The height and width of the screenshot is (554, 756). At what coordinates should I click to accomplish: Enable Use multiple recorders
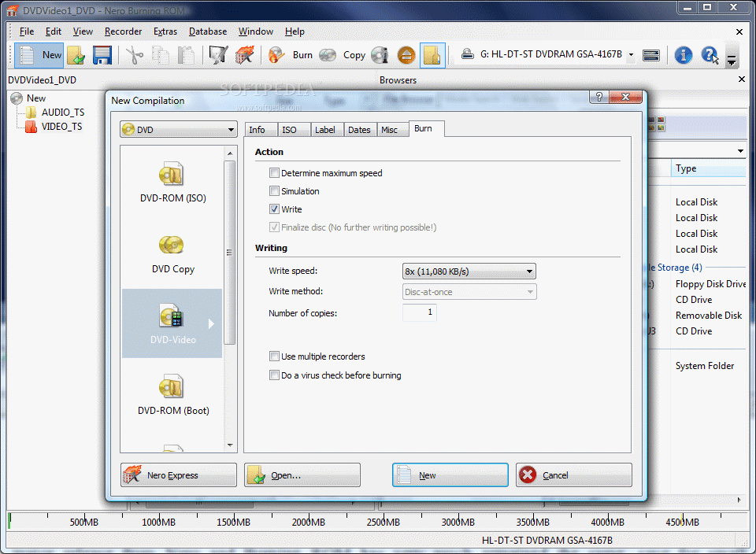[x=274, y=356]
